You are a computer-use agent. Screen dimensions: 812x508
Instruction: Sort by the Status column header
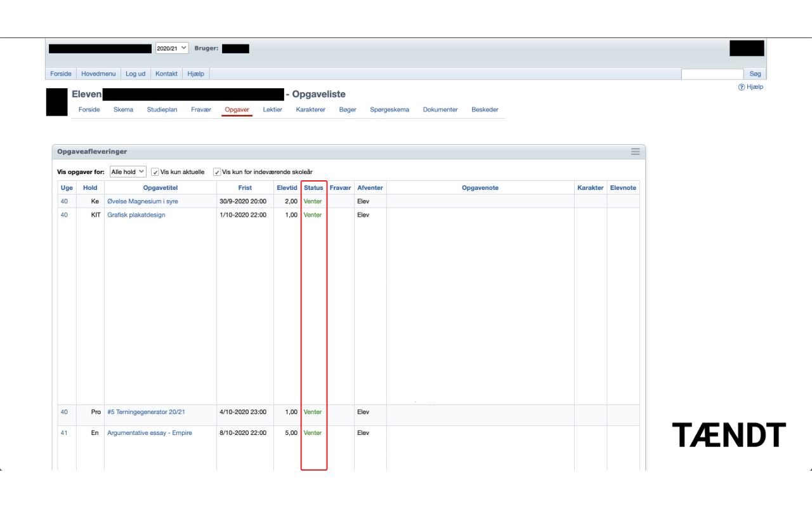pyautogui.click(x=313, y=187)
